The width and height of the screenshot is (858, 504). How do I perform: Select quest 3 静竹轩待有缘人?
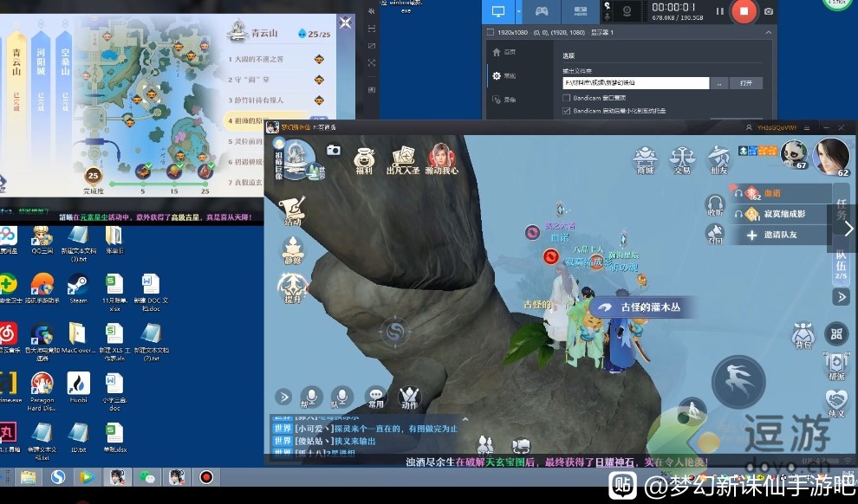pos(276,100)
